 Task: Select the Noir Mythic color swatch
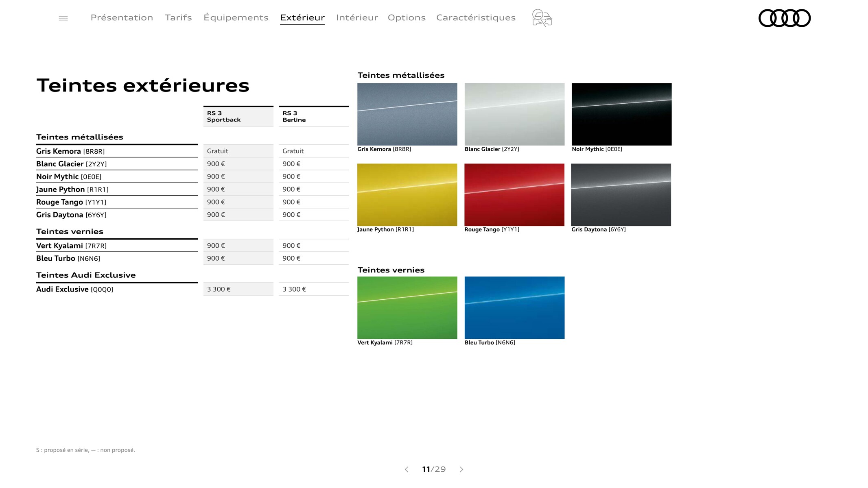coord(622,114)
